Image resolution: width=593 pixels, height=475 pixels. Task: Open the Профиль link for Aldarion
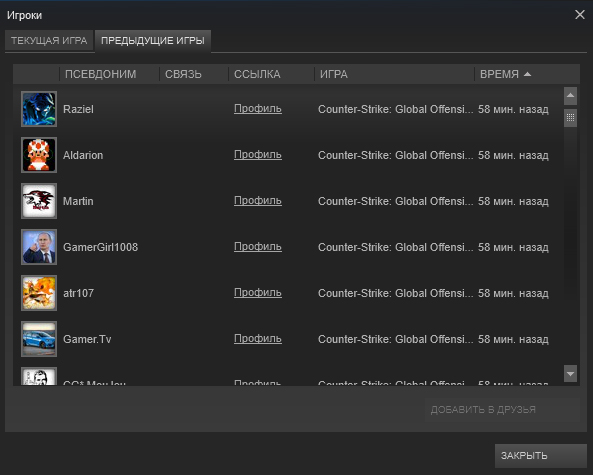point(258,155)
